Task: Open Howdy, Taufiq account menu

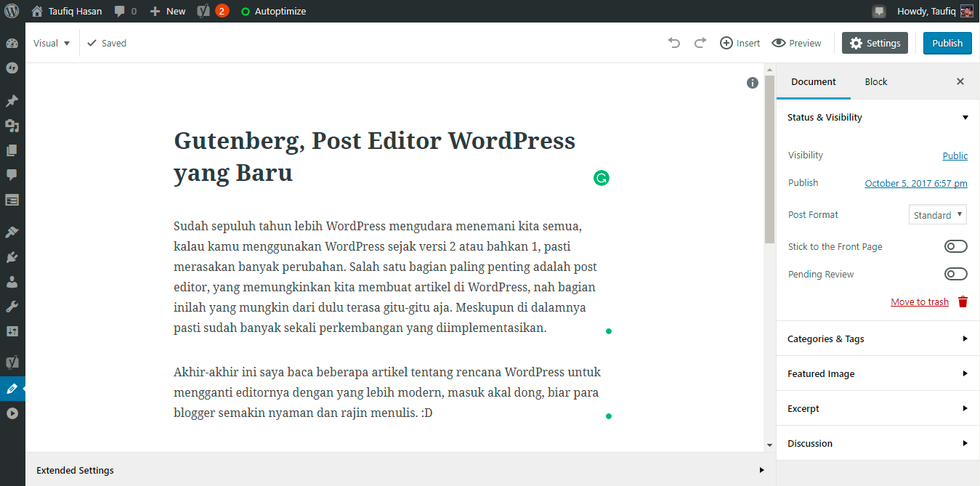Action: pyautogui.click(x=936, y=11)
